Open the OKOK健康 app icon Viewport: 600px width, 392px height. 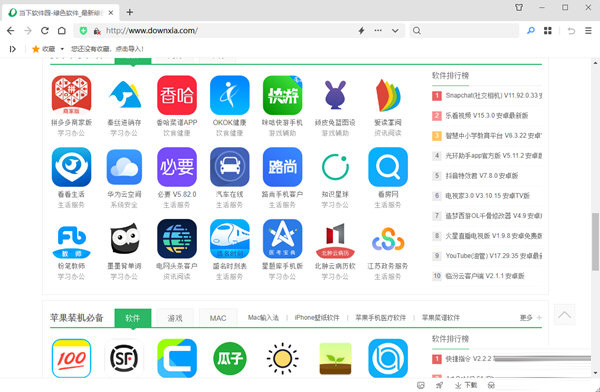[230, 95]
